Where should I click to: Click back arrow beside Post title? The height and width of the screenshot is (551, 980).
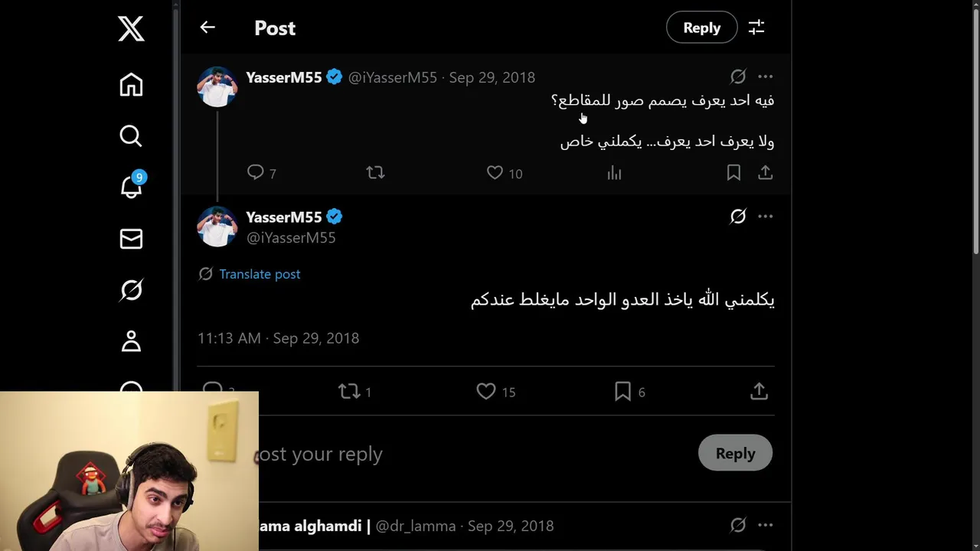(207, 28)
